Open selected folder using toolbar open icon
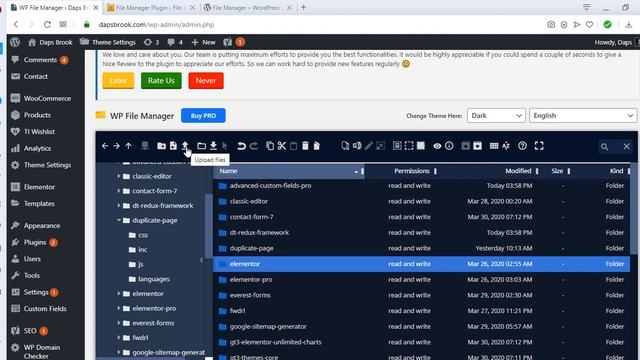This screenshot has height=360, width=640. coord(201,146)
